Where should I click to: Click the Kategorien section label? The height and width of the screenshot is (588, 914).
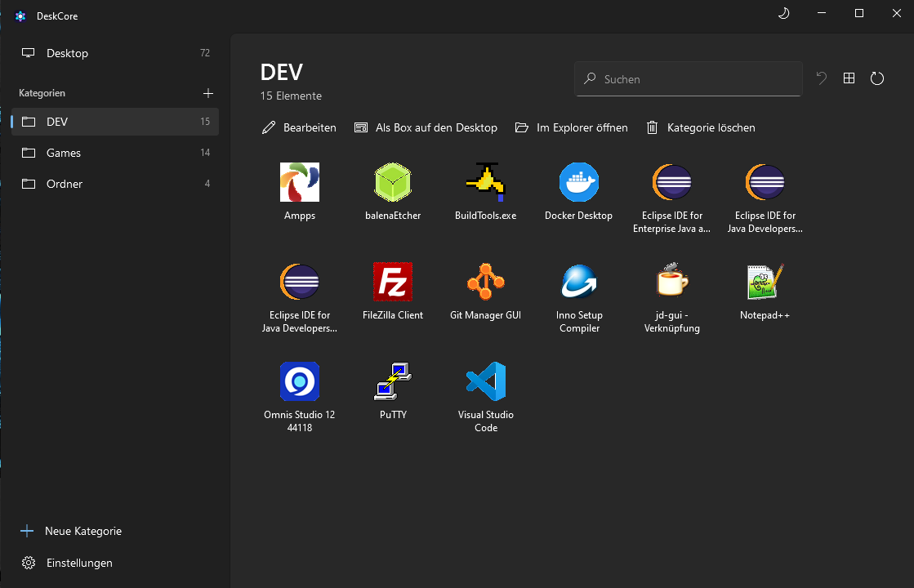coord(42,93)
